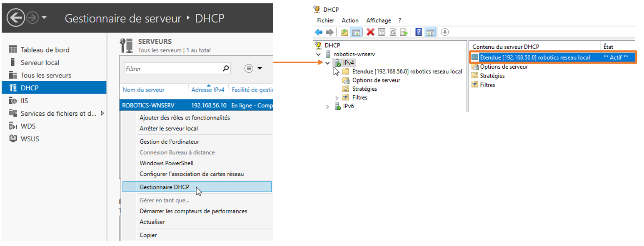Click the Export list toolbar icon
Image resolution: width=644 pixels, height=246 pixels.
[404, 32]
